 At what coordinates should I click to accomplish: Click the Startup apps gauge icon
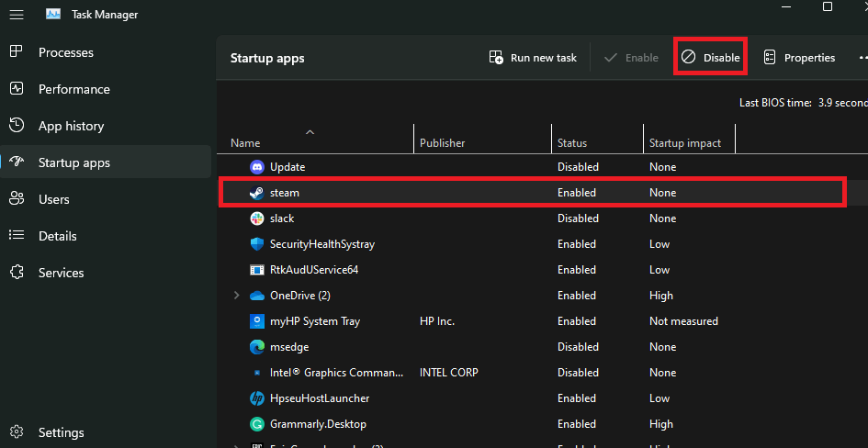(x=17, y=162)
